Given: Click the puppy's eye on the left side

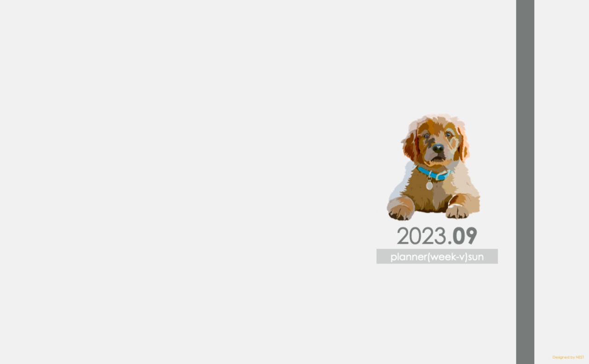Looking at the screenshot, I should [427, 136].
